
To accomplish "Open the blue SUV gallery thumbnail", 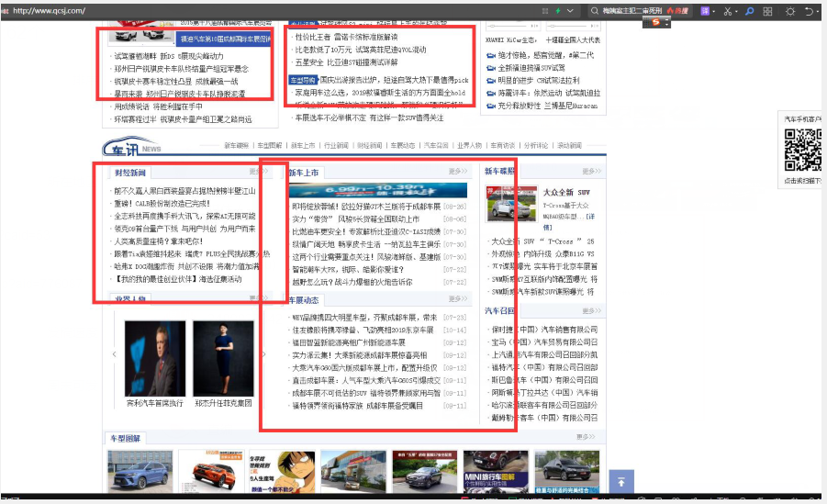I will 140,472.
